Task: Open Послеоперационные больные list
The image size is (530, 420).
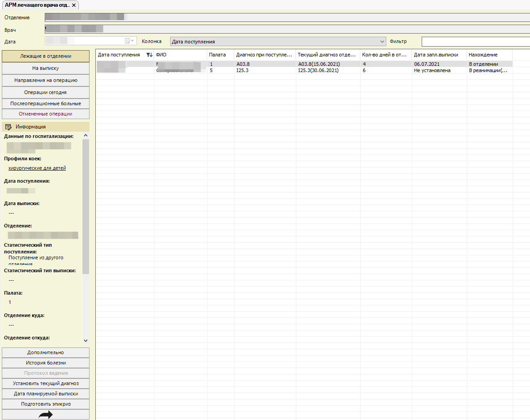Action: click(x=46, y=103)
